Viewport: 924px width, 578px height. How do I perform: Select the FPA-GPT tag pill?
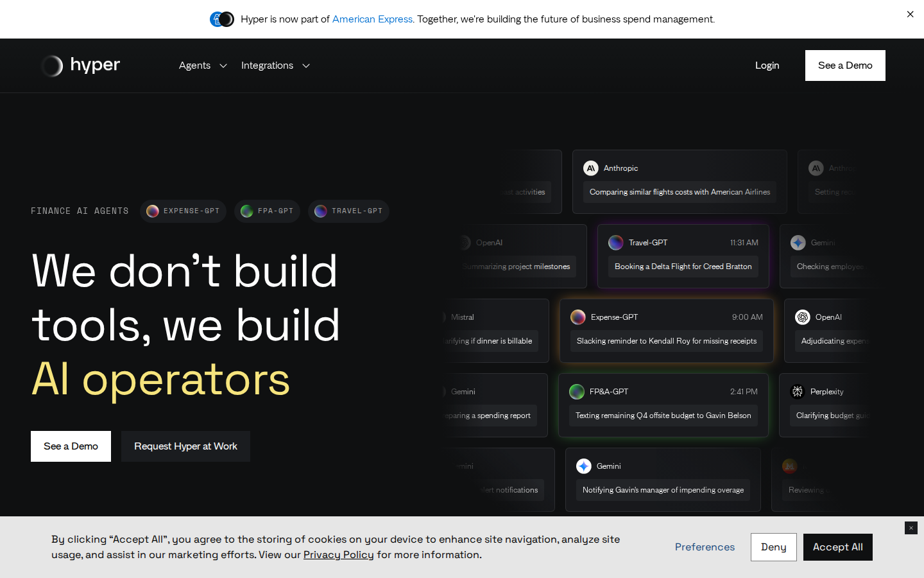coord(267,211)
